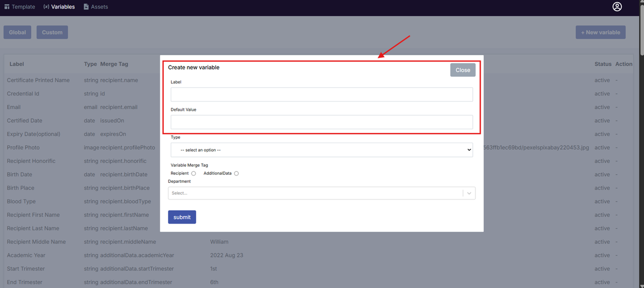The height and width of the screenshot is (288, 644).
Task: Switch to the Template tab
Action: pyautogui.click(x=20, y=7)
